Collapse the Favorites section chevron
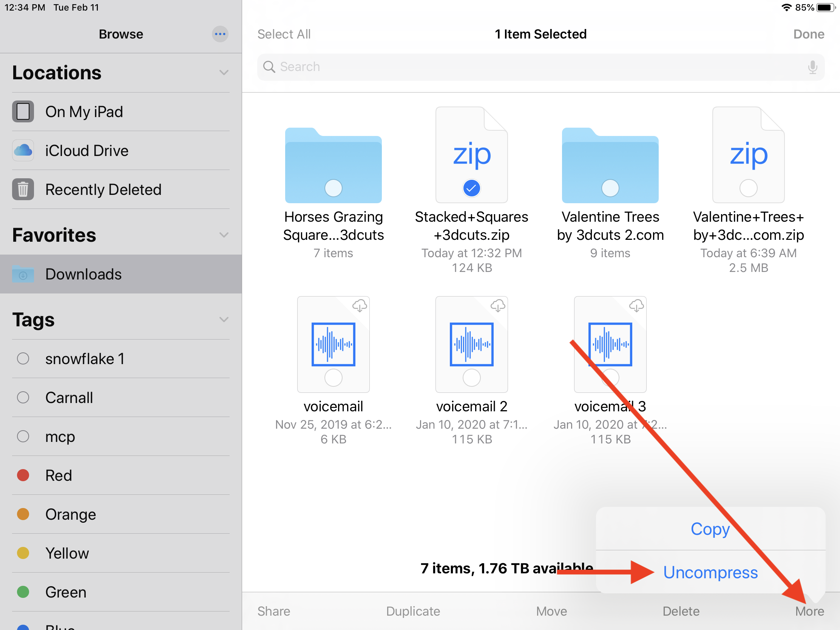Image resolution: width=840 pixels, height=630 pixels. click(224, 235)
